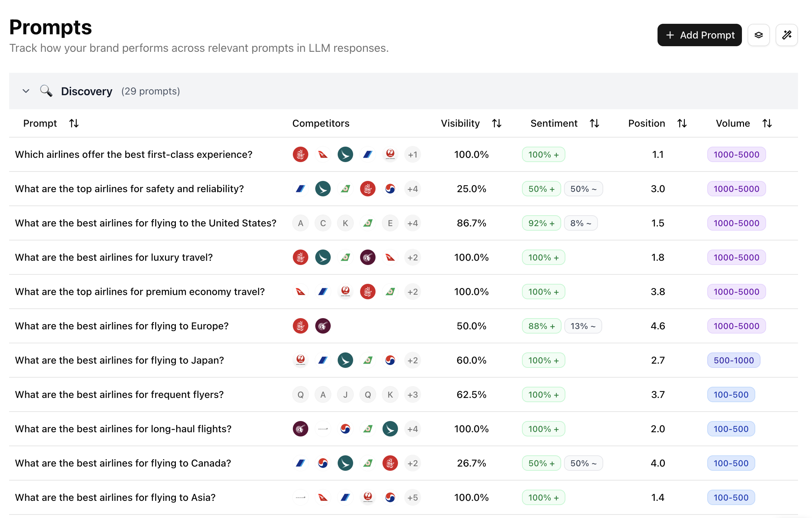Click the Add Prompt button
The width and height of the screenshot is (812, 518).
coord(699,35)
